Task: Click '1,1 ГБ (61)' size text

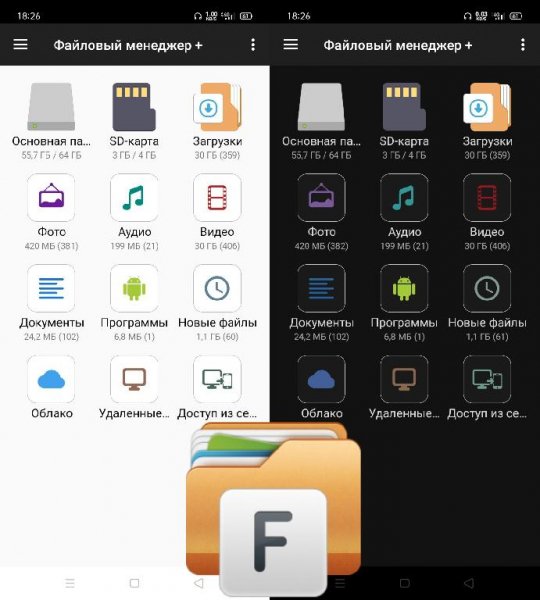Action: (487, 337)
